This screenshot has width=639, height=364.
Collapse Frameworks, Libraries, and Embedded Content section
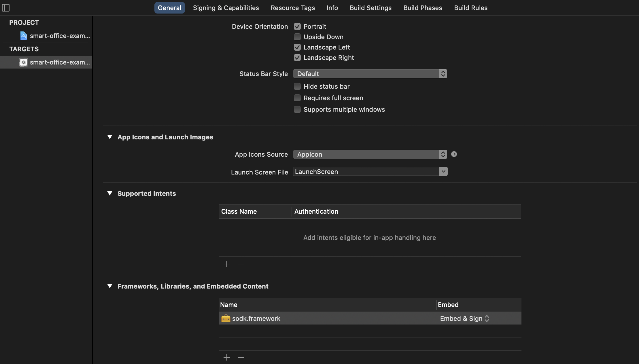click(110, 286)
